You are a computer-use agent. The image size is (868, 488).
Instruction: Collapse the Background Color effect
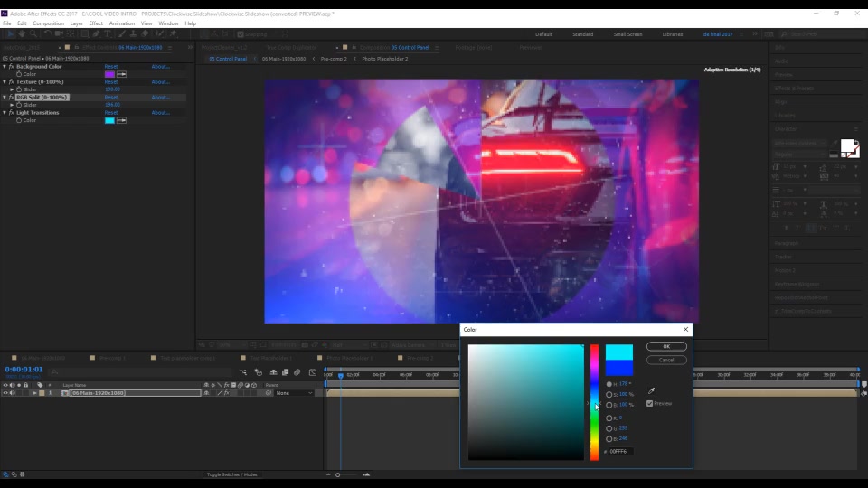coord(5,66)
